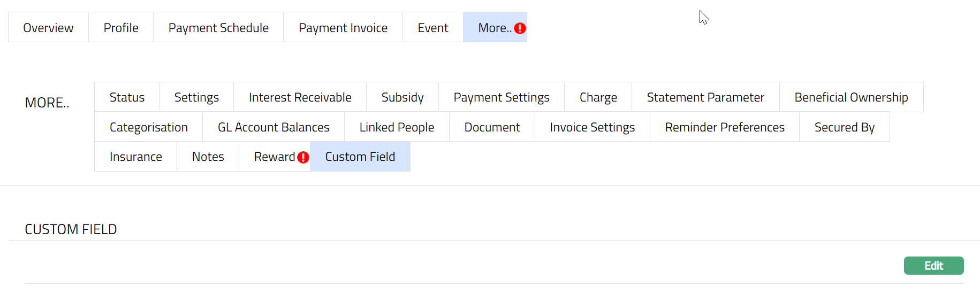Open the Insurance sub-tab
Screen dimensions: 980x295
[x=135, y=157]
